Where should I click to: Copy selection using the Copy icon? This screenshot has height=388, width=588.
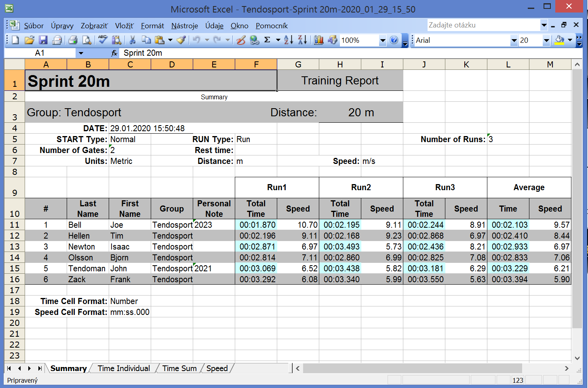[x=146, y=40]
